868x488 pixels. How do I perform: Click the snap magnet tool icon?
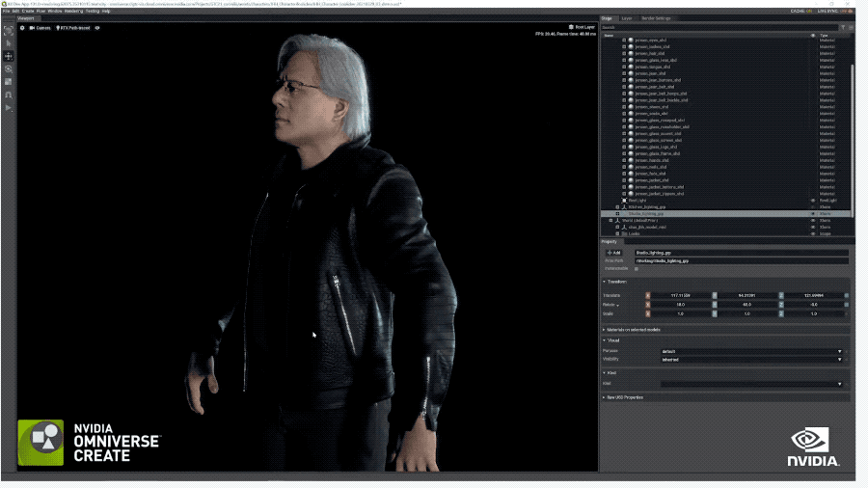point(9,95)
